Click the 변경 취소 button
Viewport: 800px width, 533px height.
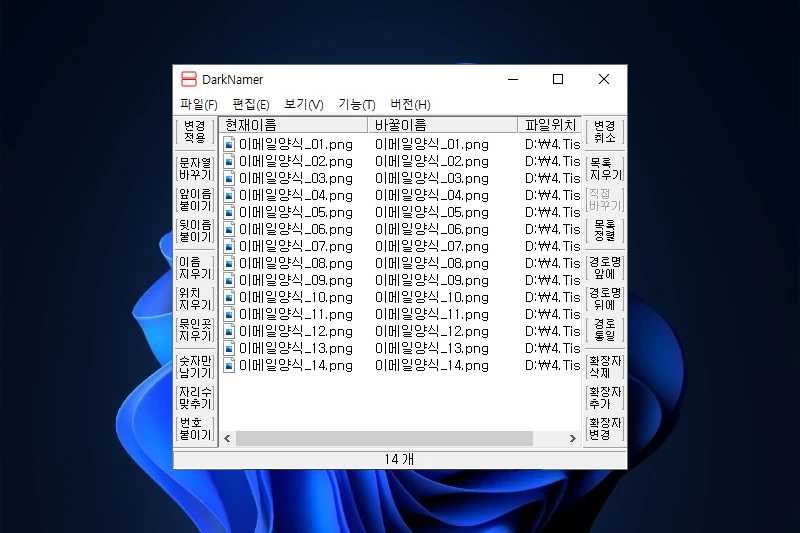click(605, 132)
